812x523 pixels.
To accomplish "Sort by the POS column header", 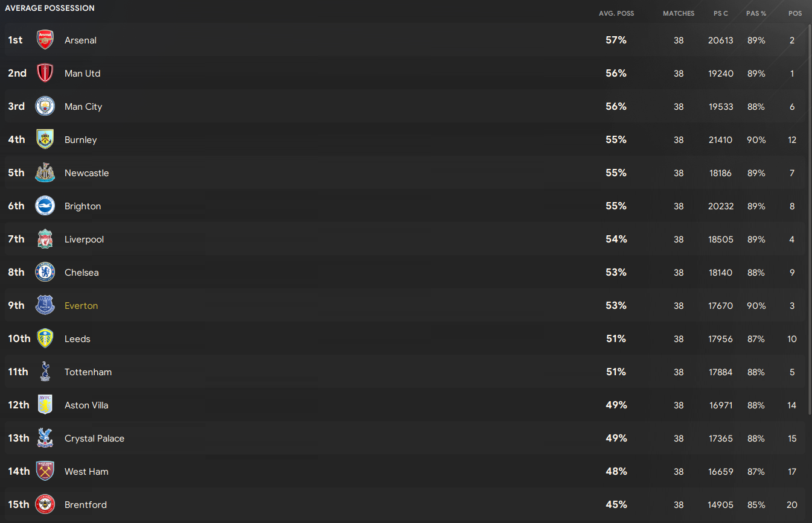I will coord(795,13).
